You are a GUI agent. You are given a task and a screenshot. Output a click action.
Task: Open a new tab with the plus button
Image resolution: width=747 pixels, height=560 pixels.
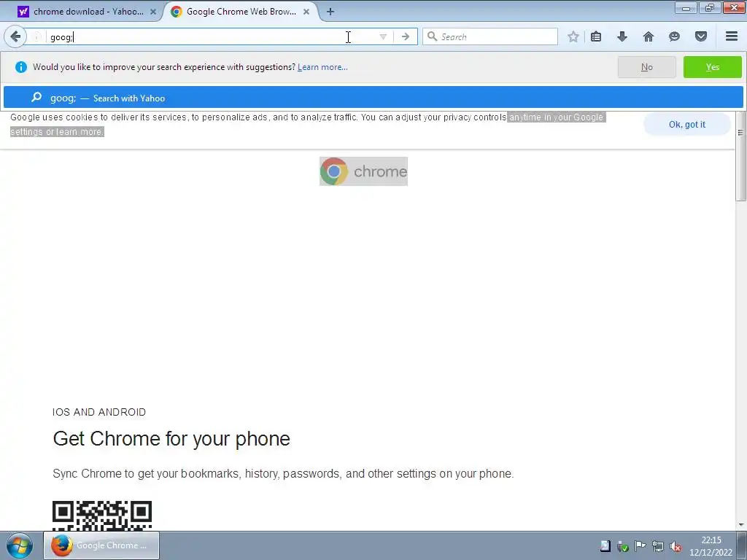coord(330,12)
